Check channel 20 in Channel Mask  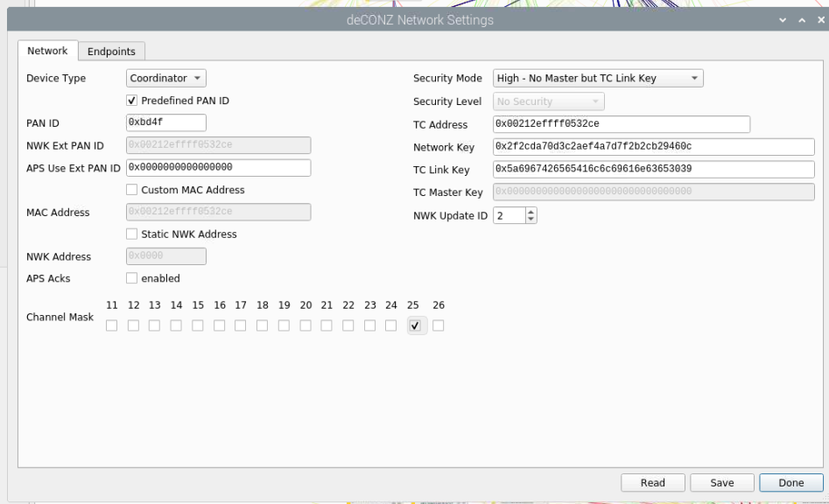306,326
